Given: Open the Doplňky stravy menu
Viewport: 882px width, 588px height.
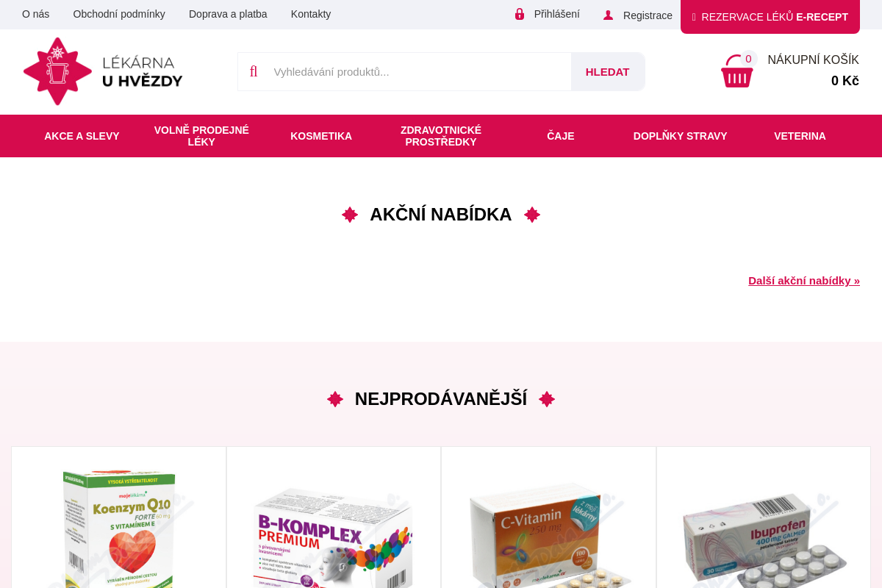Looking at the screenshot, I should (x=681, y=136).
